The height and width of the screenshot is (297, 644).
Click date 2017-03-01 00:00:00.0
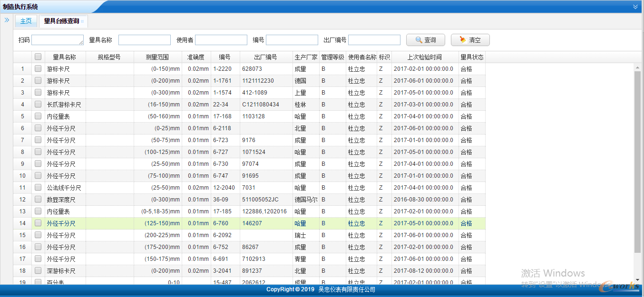coord(423,105)
